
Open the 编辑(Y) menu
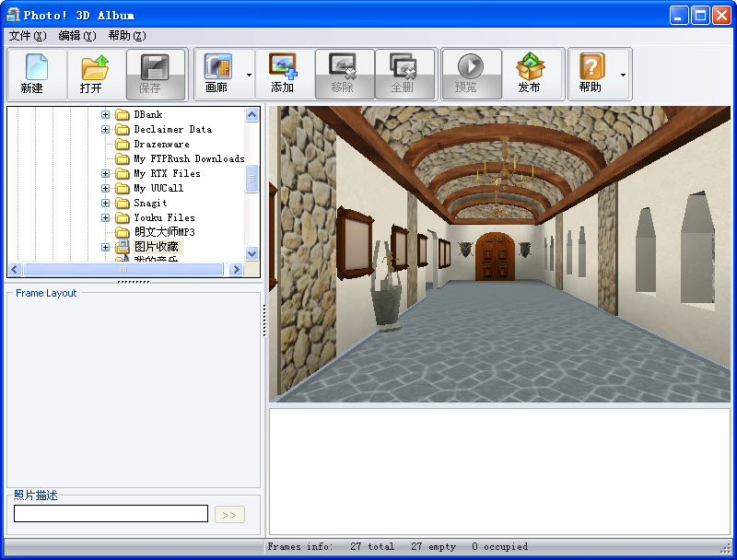click(x=77, y=36)
